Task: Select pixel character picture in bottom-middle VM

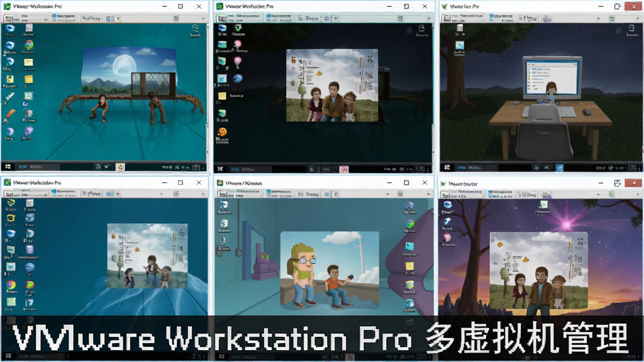Action: (330, 270)
